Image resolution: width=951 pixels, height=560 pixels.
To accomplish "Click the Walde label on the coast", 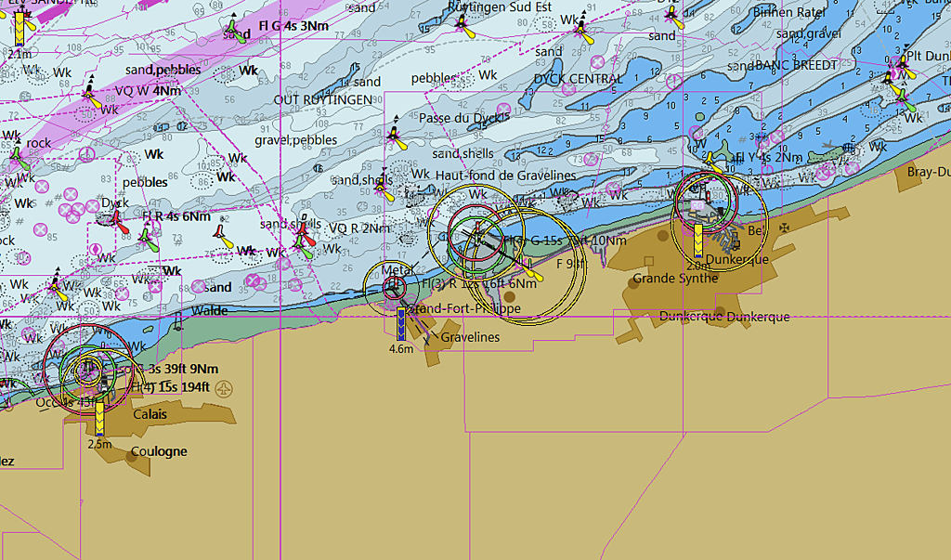I will [x=209, y=310].
